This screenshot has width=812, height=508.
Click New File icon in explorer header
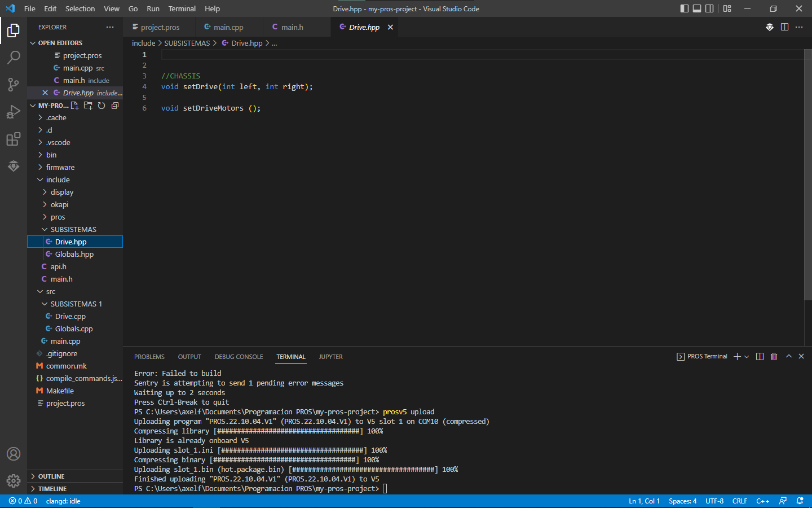74,106
